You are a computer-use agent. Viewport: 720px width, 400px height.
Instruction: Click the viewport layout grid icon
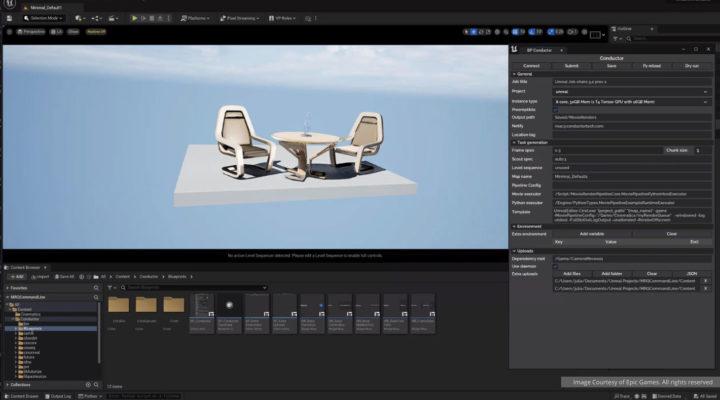click(595, 34)
